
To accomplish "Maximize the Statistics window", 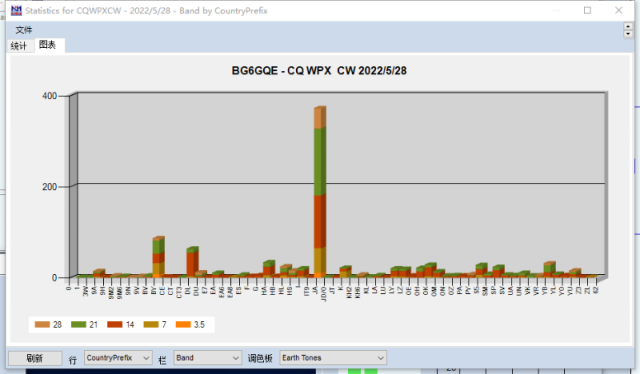I will coord(587,11).
